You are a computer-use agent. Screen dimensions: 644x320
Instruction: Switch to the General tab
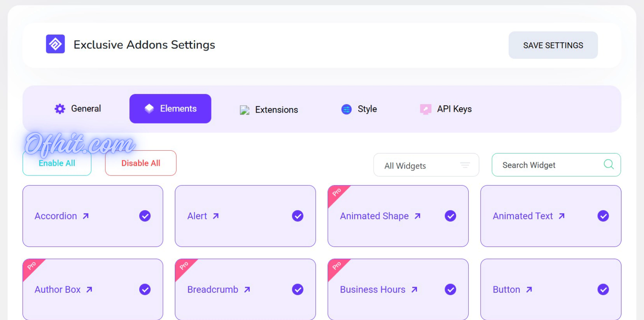pyautogui.click(x=78, y=109)
